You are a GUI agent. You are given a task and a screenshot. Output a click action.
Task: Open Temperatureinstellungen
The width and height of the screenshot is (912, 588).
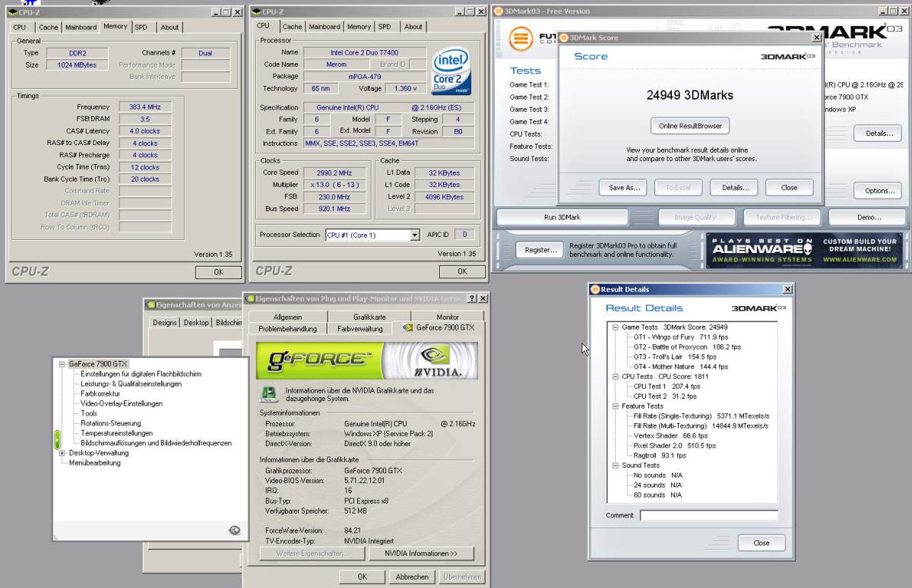pos(117,433)
